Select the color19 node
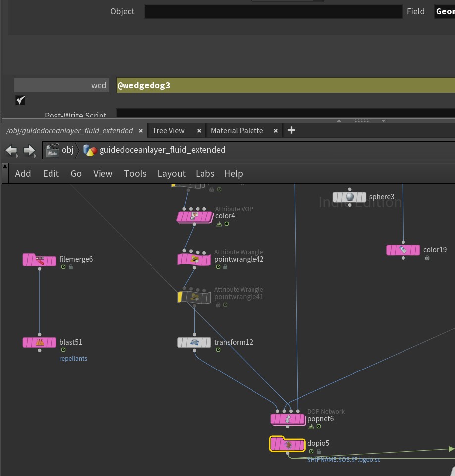Image resolution: width=455 pixels, height=476 pixels. 403,250
